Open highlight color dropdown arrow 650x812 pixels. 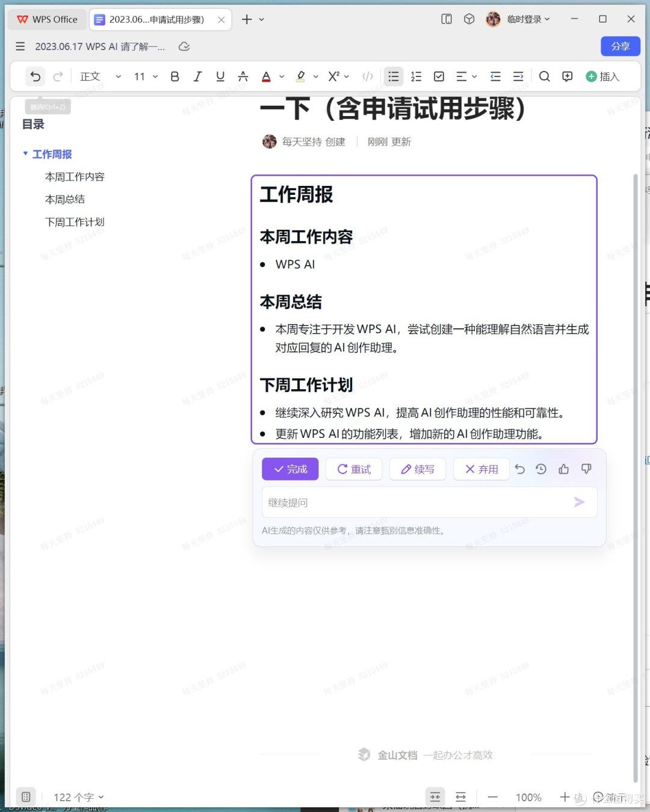(316, 77)
